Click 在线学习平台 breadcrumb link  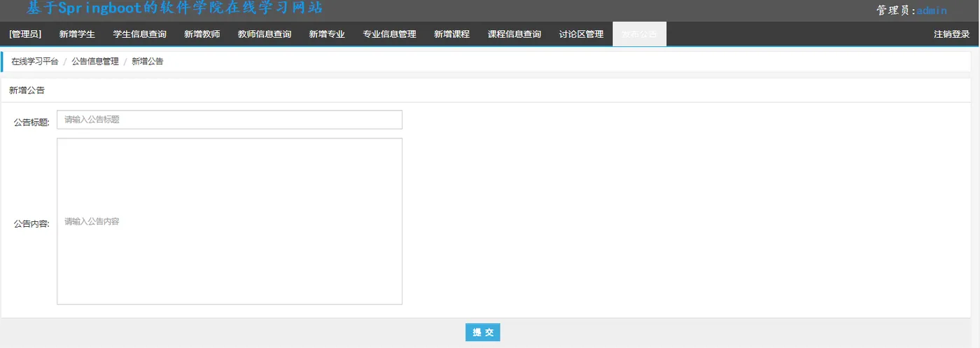pos(35,62)
